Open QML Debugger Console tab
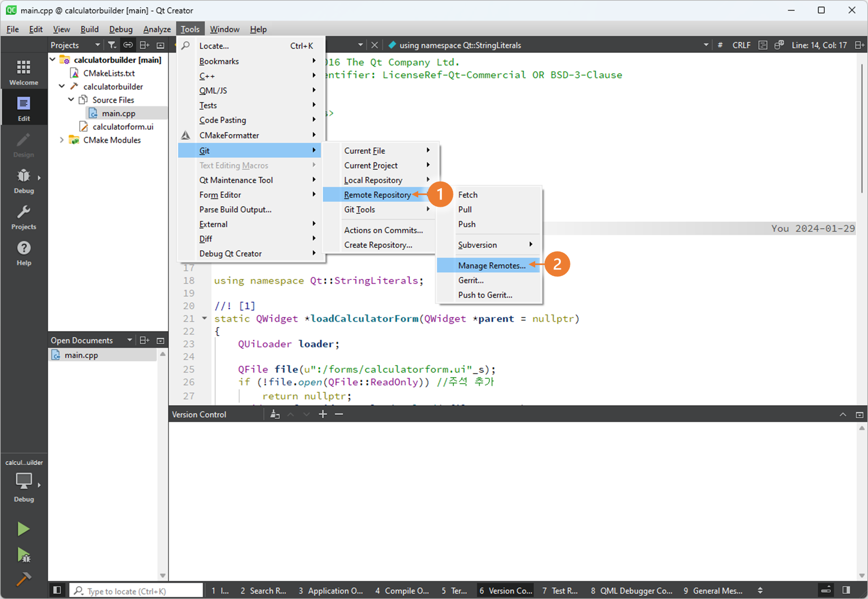868x599 pixels. (x=631, y=590)
